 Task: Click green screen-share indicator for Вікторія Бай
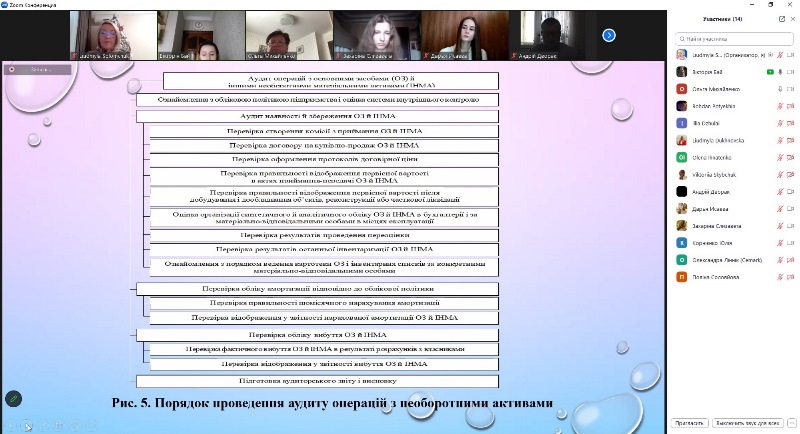tap(770, 72)
